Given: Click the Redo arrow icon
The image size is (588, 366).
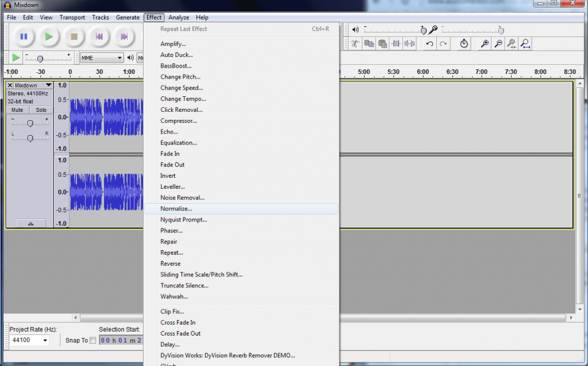Looking at the screenshot, I should 443,44.
